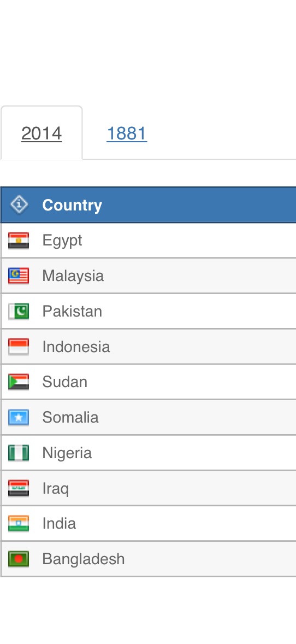Select the Nigeria table row
Viewport: 296px width, 644px height.
(148, 453)
